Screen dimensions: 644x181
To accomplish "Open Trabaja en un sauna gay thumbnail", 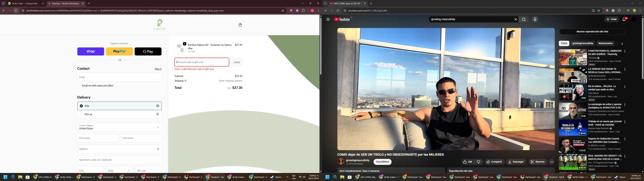I will (x=573, y=128).
